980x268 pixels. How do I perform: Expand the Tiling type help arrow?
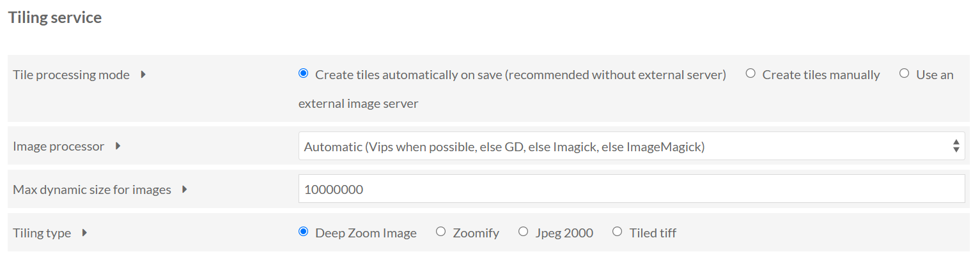pos(84,233)
